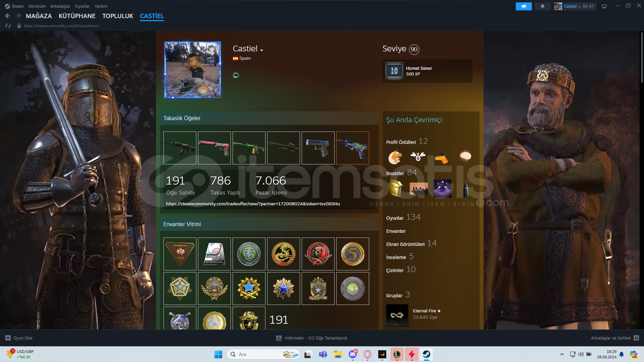
Task: Open the Yardım menu
Action: point(101,6)
